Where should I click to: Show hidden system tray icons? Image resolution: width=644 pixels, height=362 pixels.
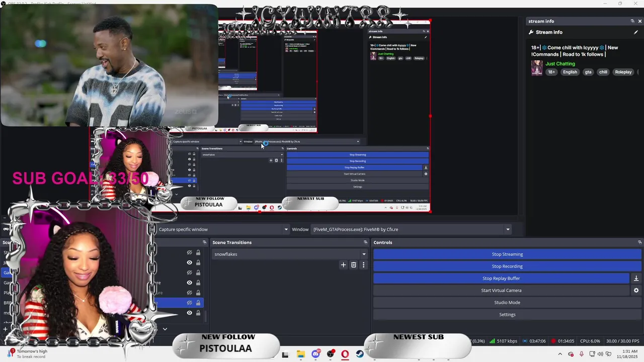[560, 354]
